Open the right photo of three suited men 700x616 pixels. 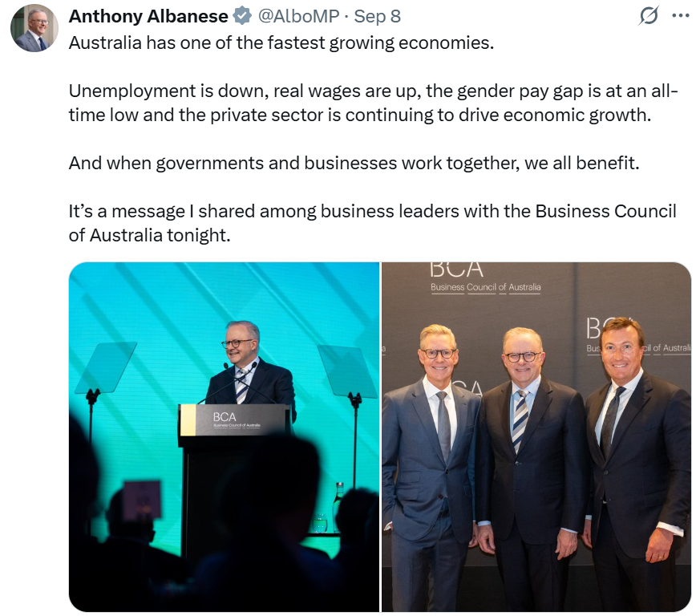tap(536, 437)
